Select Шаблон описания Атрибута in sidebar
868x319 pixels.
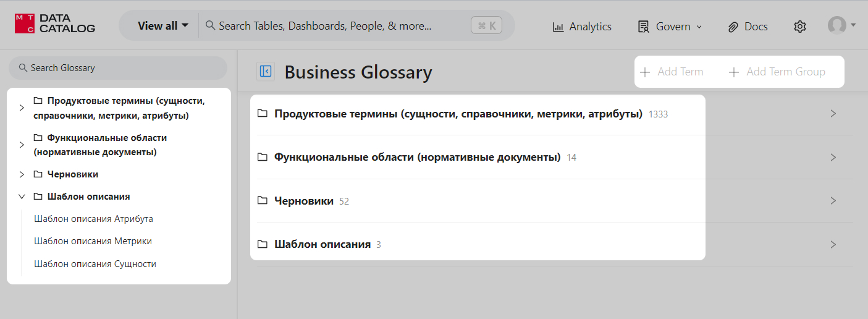point(93,219)
